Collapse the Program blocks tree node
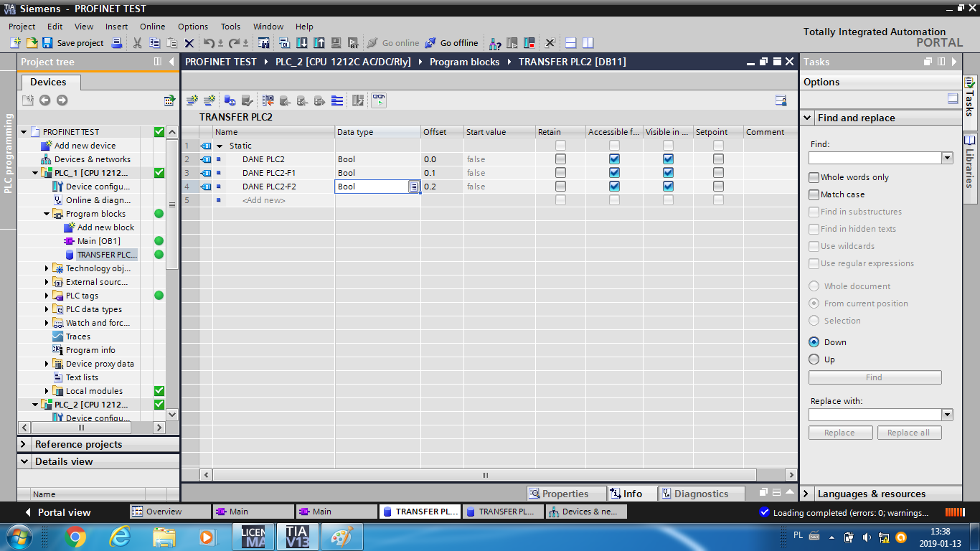Screen dimensions: 980x551 [47, 214]
